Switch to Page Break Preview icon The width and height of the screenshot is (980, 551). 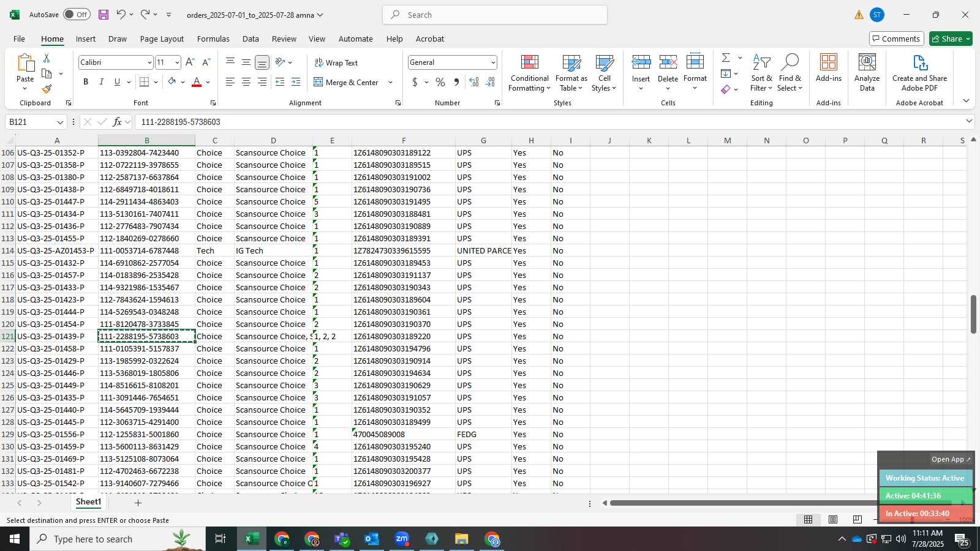point(858,520)
